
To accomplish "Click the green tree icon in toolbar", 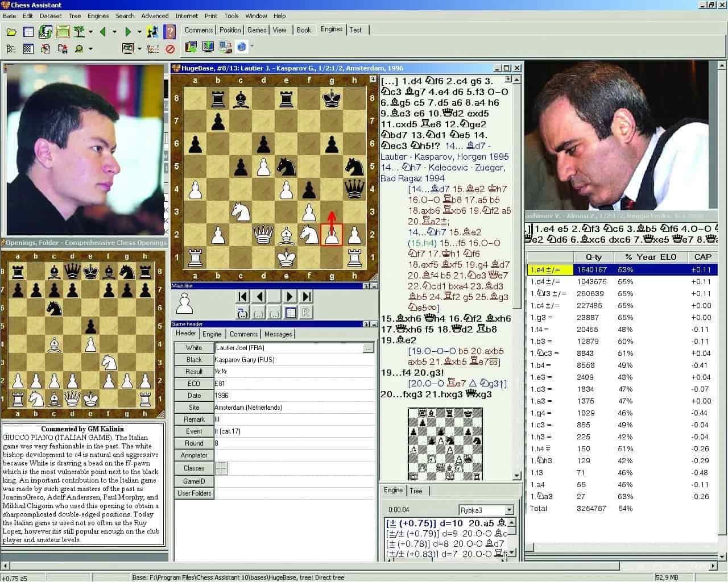I will (79, 32).
